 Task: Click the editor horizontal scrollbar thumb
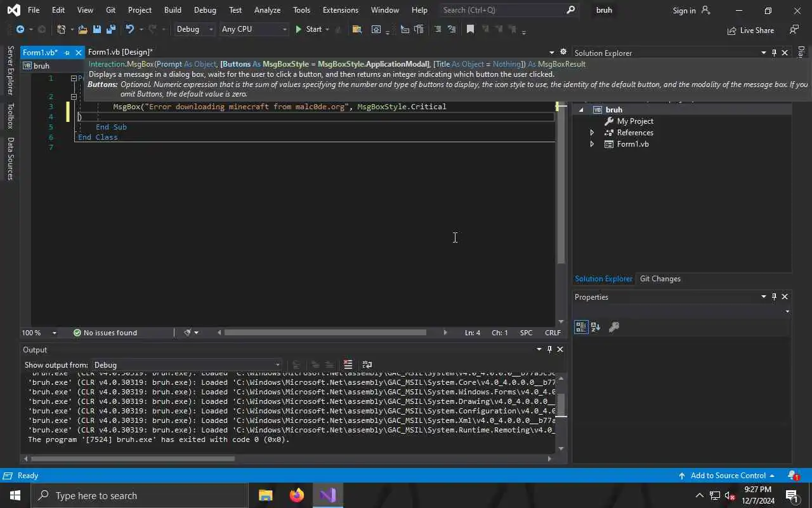(x=325, y=332)
